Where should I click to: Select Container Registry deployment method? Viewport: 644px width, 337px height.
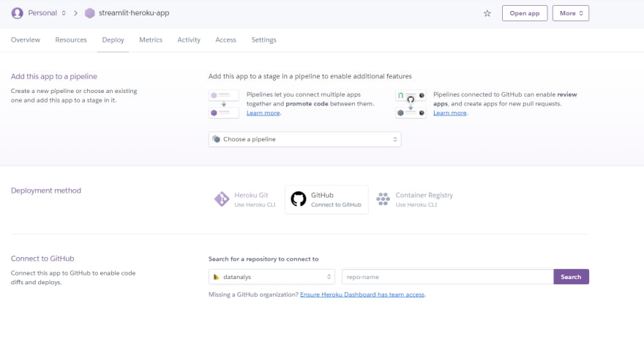415,199
